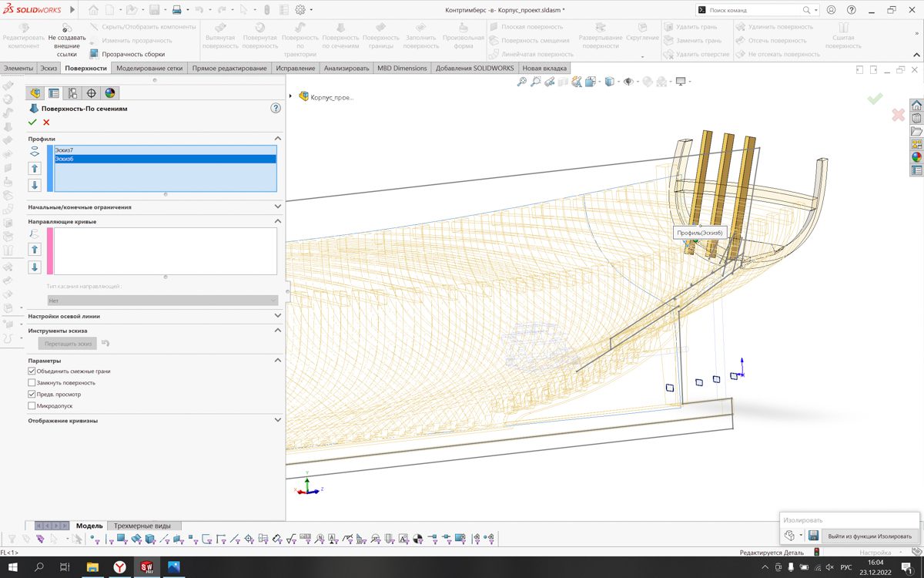Enable the Замкнуть поверхность checkbox
Screen dimensions: 924x578
click(x=32, y=382)
